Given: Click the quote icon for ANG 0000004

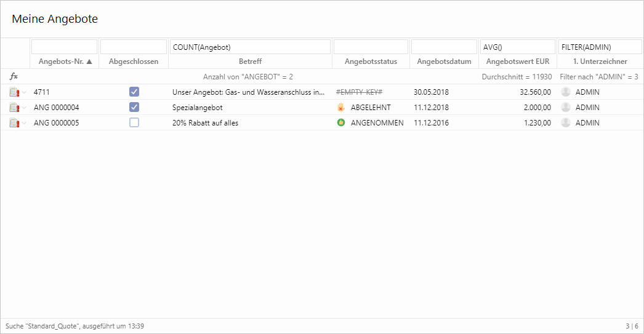Looking at the screenshot, I should (14, 108).
